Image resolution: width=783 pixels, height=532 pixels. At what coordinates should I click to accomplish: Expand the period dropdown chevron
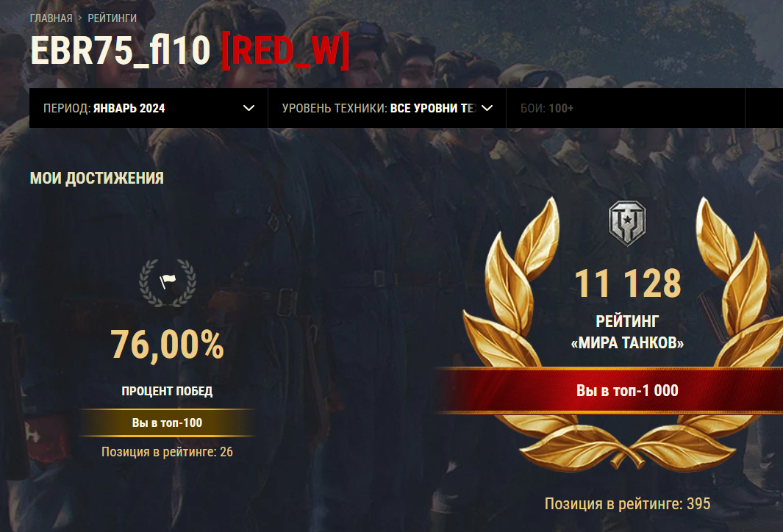click(x=249, y=108)
